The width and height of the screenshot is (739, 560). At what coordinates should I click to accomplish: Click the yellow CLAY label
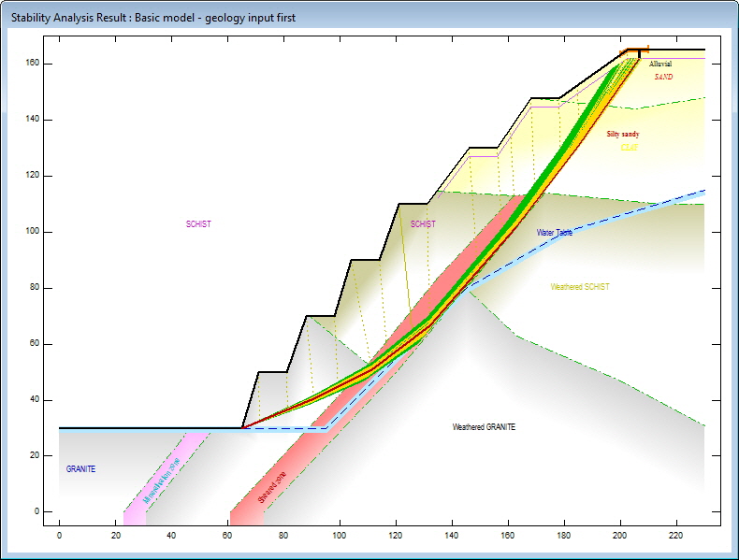pyautogui.click(x=629, y=147)
